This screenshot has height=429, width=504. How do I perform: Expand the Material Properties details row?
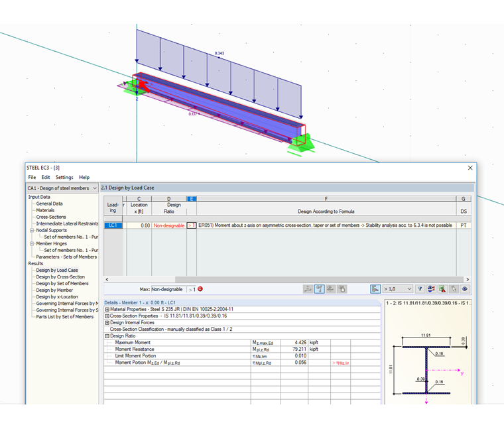click(107, 309)
